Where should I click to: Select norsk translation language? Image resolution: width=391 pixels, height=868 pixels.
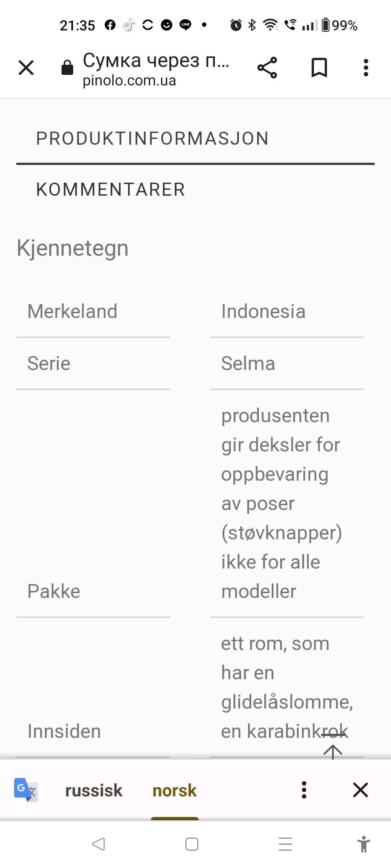pyautogui.click(x=174, y=790)
